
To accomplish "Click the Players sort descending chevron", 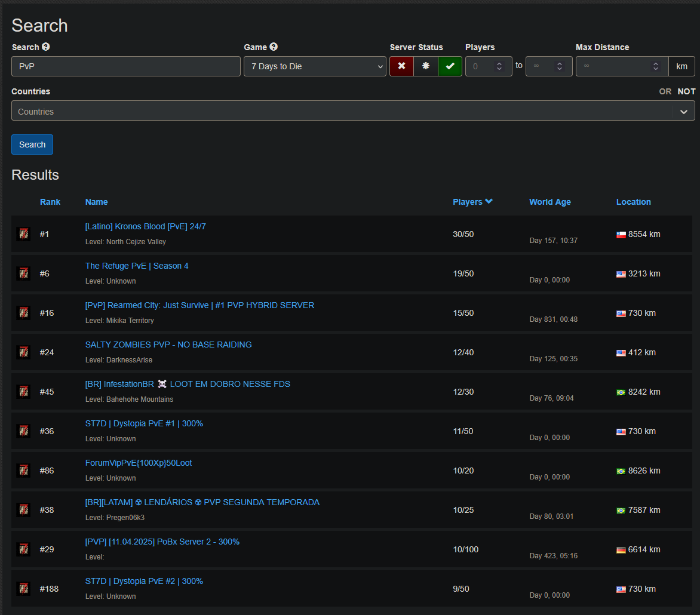I will pyautogui.click(x=489, y=201).
